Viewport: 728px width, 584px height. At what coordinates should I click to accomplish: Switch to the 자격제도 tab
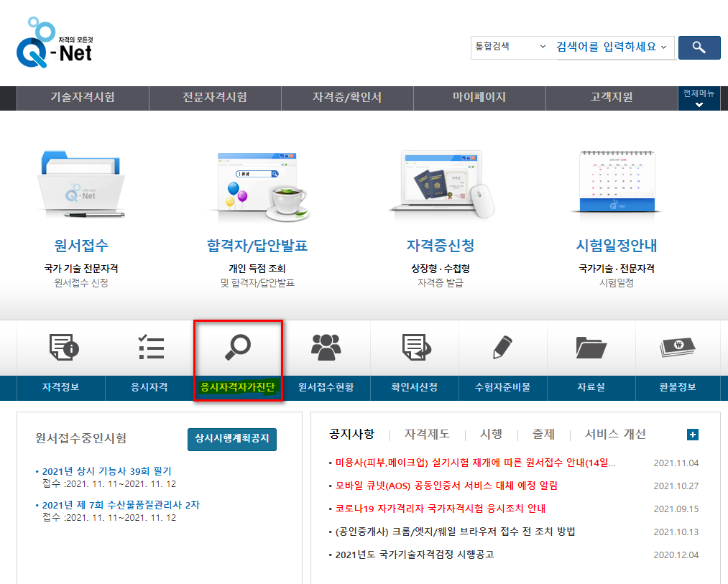pos(427,434)
